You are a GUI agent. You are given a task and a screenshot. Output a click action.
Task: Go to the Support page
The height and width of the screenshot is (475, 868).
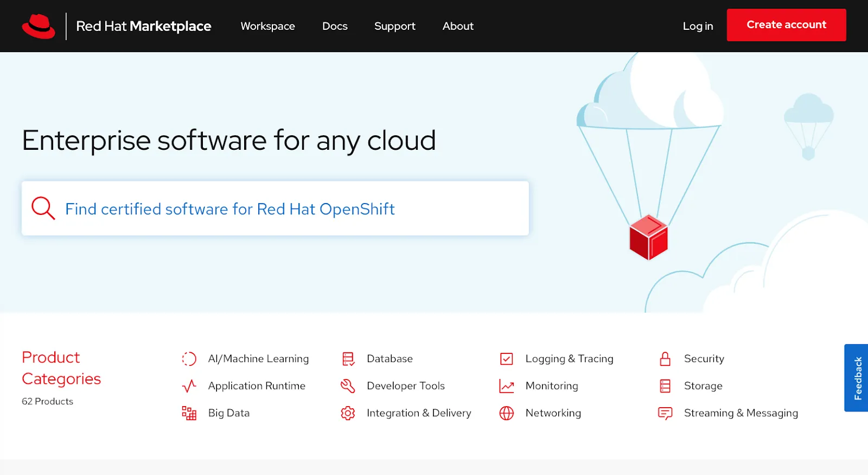pyautogui.click(x=394, y=26)
